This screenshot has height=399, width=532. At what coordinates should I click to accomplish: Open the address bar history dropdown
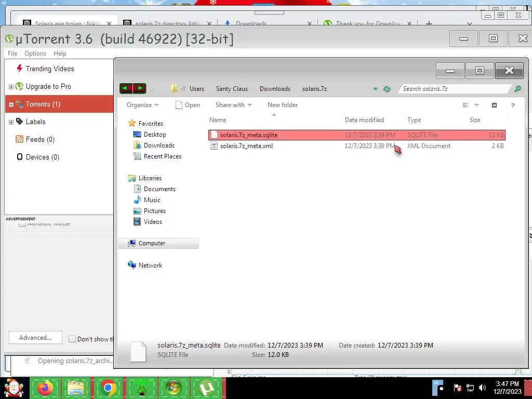point(375,89)
